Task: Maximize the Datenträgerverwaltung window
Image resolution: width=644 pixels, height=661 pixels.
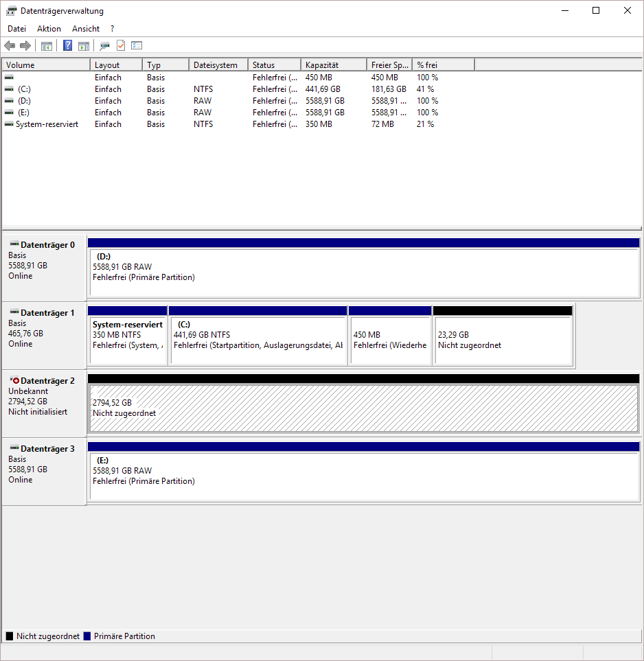Action: click(596, 10)
